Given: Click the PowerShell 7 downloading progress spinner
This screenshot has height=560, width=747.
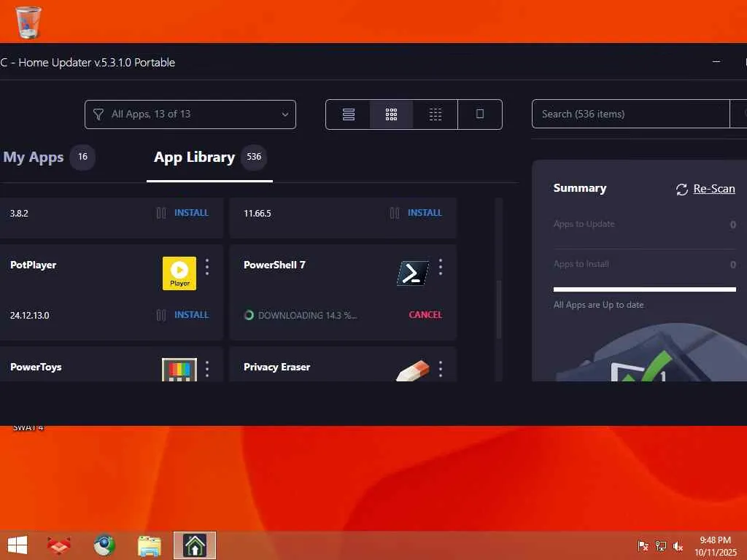Looking at the screenshot, I should [x=249, y=315].
